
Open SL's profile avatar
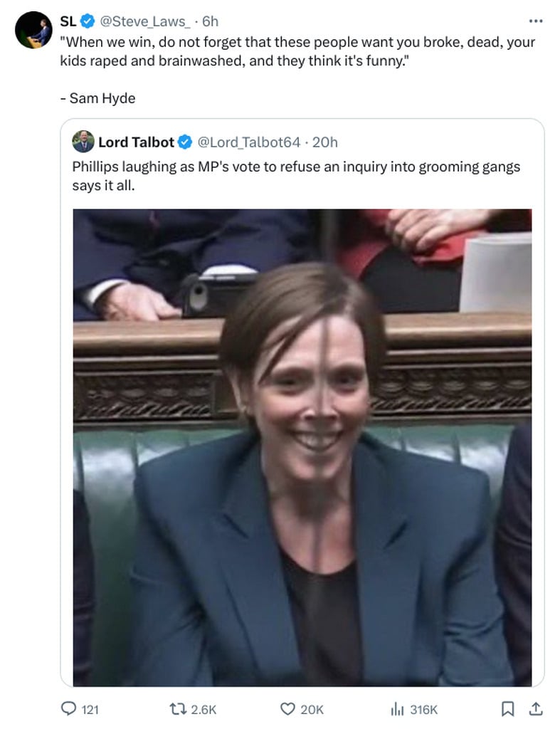tap(33, 30)
